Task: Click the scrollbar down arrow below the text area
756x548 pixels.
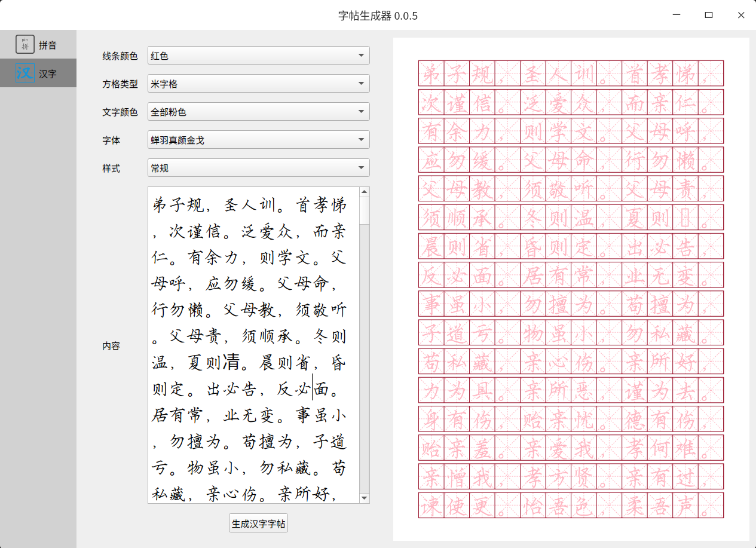Action: (x=365, y=498)
